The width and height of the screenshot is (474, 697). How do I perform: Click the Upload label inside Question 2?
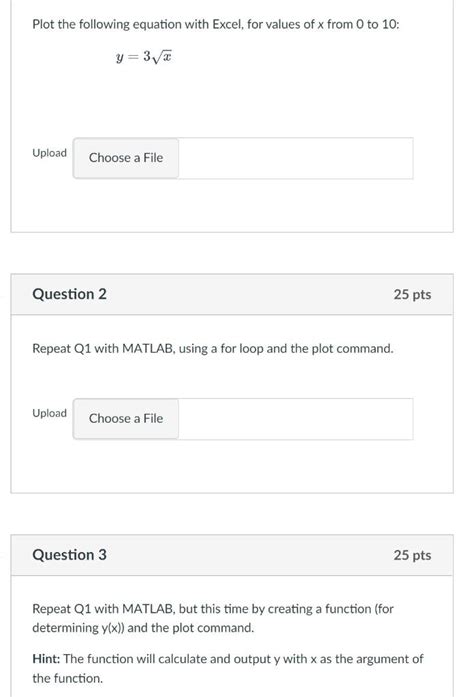point(49,413)
